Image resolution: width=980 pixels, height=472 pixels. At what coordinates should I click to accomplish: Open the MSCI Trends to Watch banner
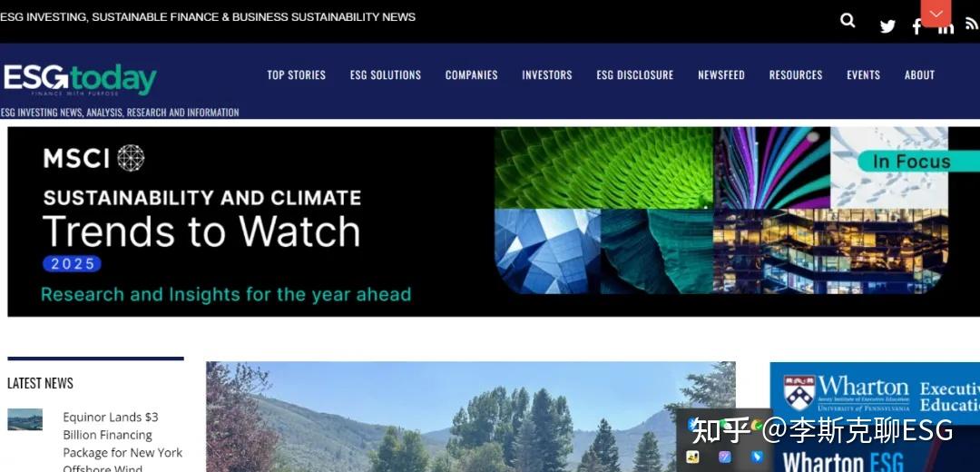coord(494,221)
